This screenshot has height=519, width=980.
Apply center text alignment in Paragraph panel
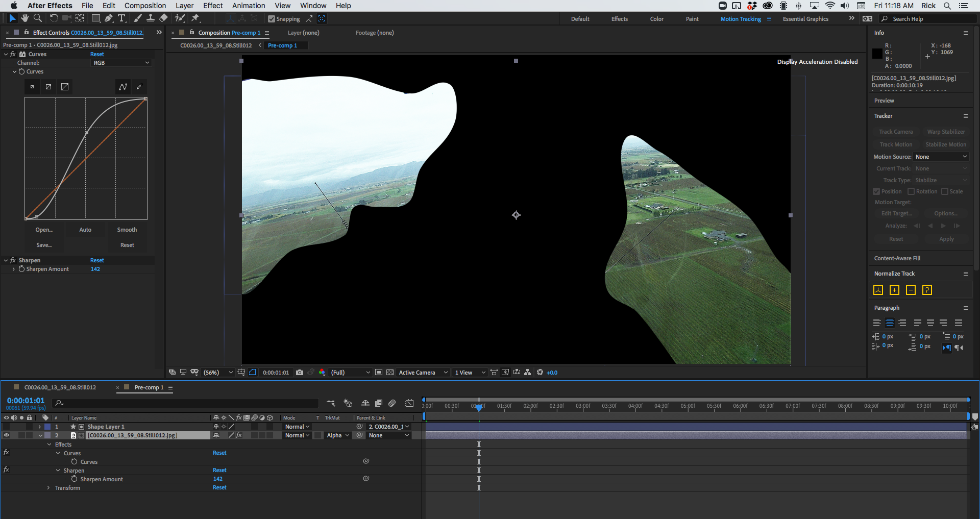890,322
